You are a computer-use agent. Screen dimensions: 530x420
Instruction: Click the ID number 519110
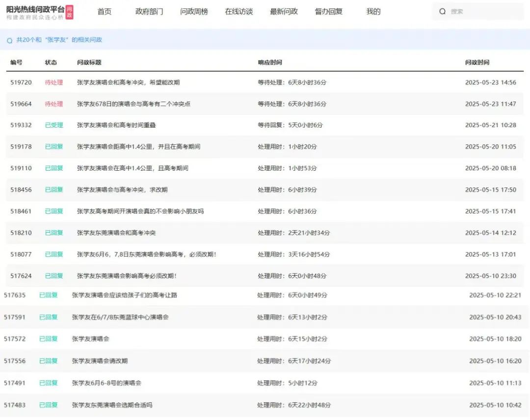click(21, 168)
